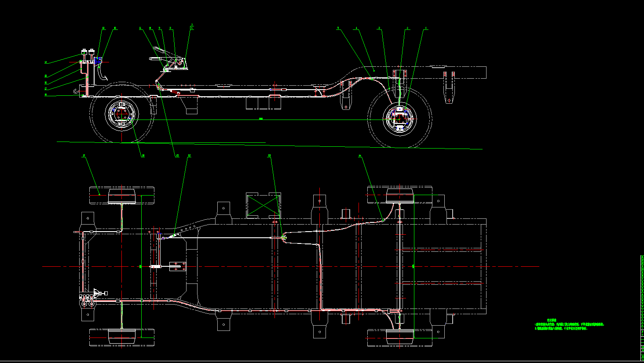Select callout label 14 beside the reservoirs
This screenshot has width=644, height=363.
pyautogui.click(x=46, y=62)
